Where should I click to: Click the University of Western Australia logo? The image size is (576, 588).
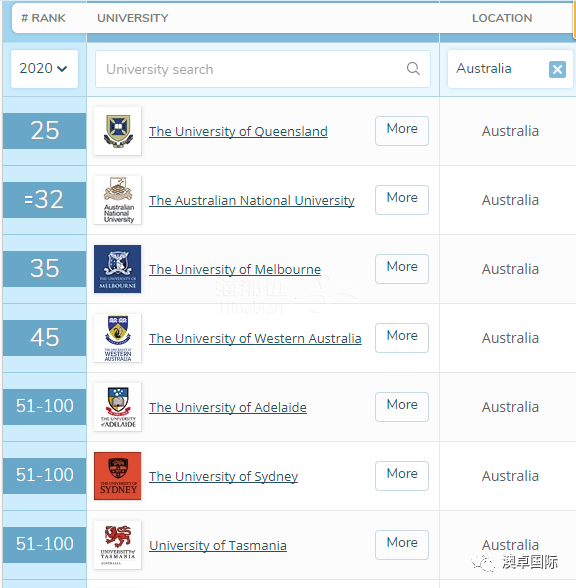(118, 338)
